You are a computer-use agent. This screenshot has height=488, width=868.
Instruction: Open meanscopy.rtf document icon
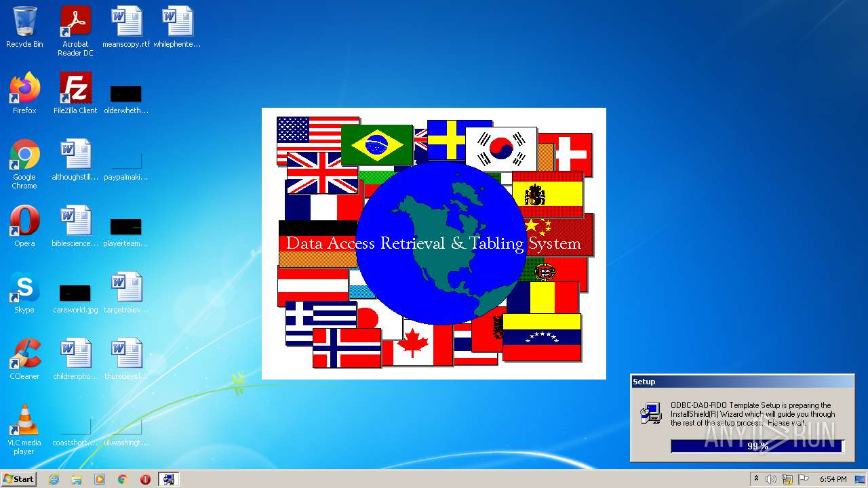[x=126, y=28]
